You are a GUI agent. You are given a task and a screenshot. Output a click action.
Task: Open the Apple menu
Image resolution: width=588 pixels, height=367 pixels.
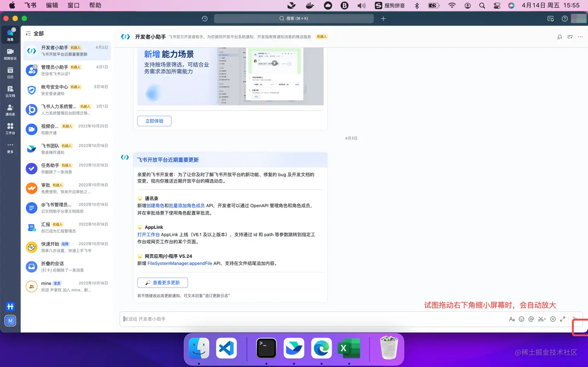coord(12,5)
